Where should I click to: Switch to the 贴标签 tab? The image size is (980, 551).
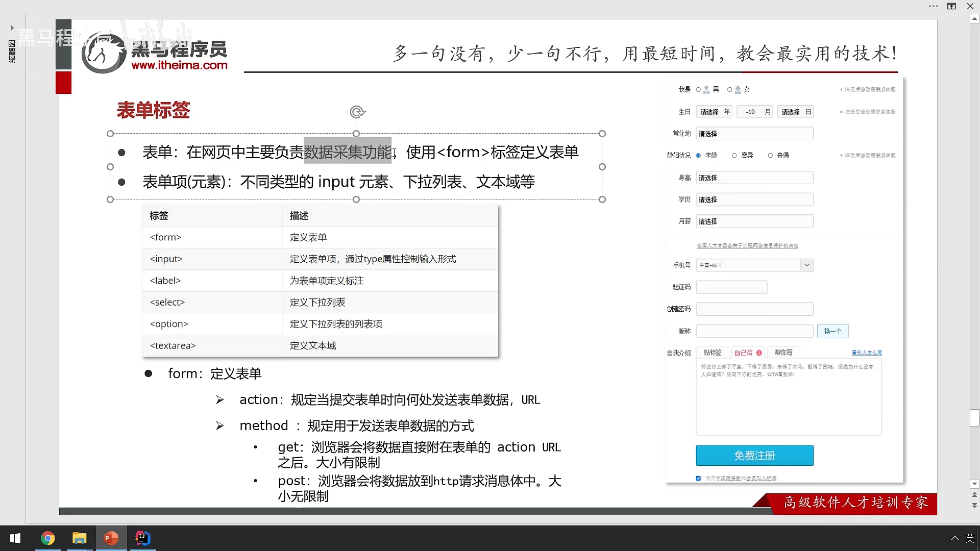click(712, 353)
